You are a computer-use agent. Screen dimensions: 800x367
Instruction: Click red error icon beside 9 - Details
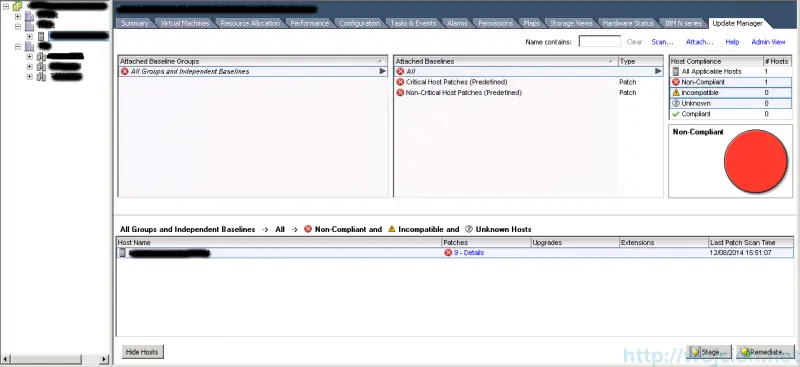(448, 253)
